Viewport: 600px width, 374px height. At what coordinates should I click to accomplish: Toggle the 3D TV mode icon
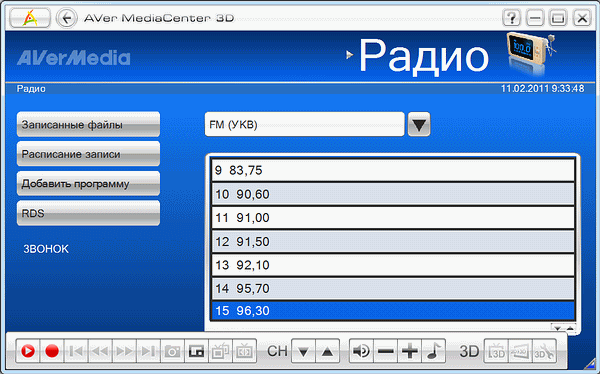496,351
